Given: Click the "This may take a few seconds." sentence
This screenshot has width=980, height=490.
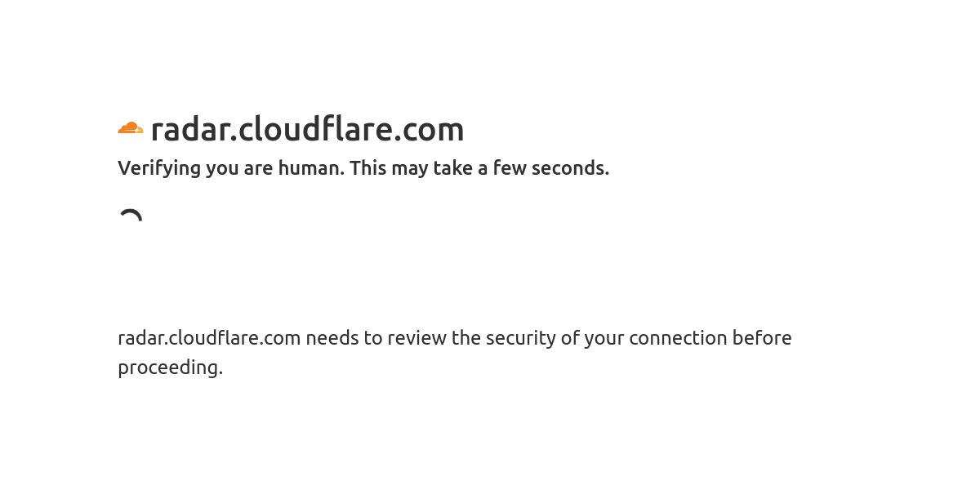Looking at the screenshot, I should click(479, 168).
